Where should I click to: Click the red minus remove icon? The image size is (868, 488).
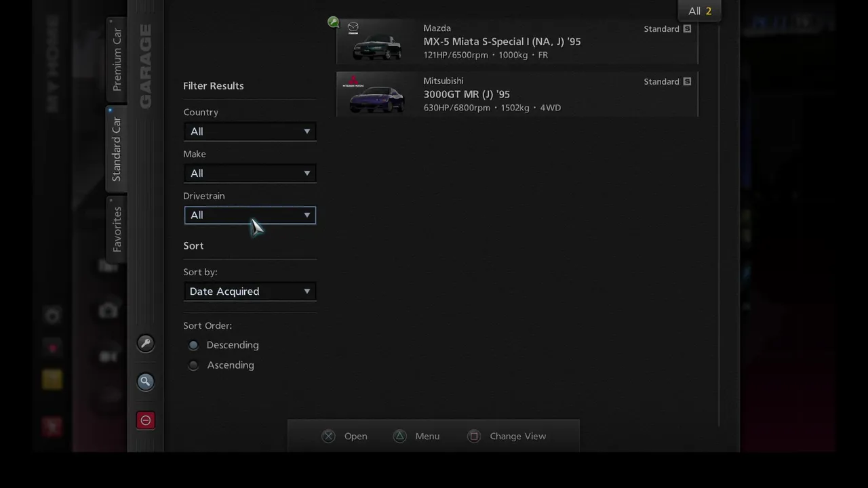click(x=145, y=420)
